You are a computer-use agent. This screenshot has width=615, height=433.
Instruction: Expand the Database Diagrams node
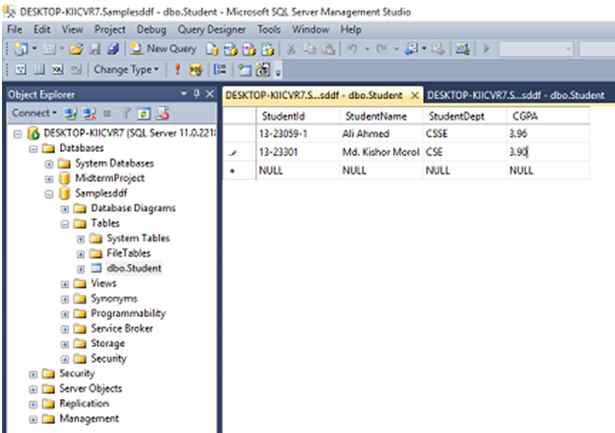(x=65, y=209)
